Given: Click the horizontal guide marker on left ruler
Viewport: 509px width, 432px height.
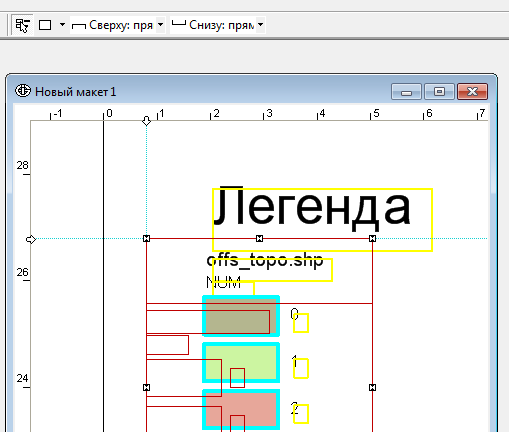Looking at the screenshot, I should (x=31, y=239).
